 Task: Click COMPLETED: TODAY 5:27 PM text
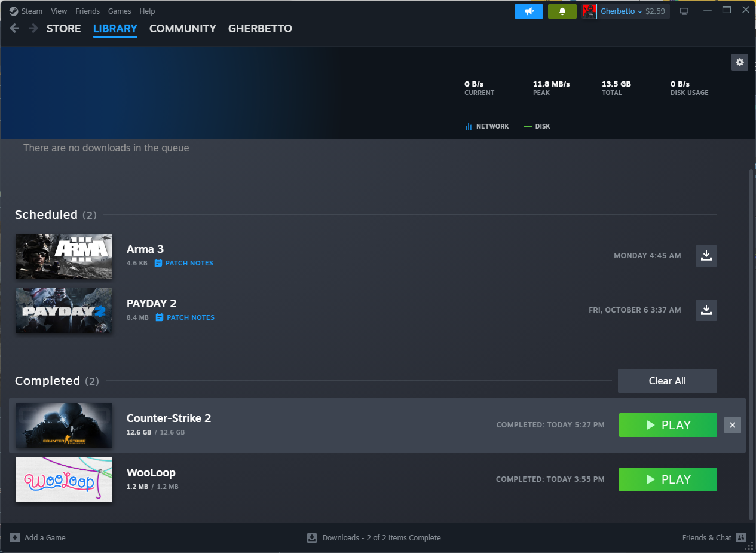(x=550, y=425)
